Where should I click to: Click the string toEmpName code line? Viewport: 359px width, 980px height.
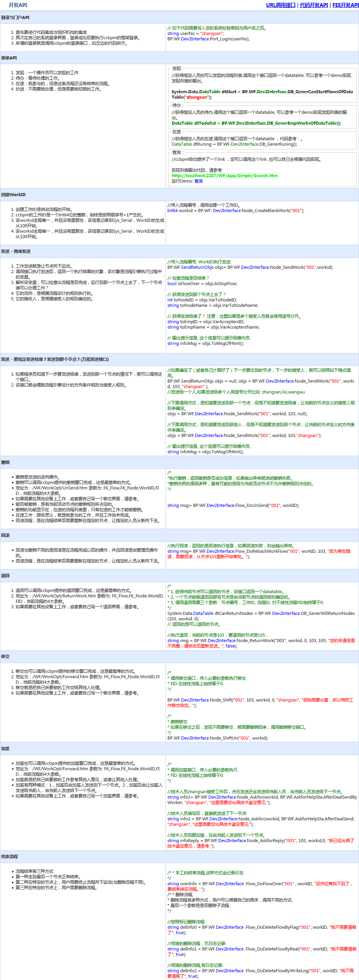coord(213,327)
